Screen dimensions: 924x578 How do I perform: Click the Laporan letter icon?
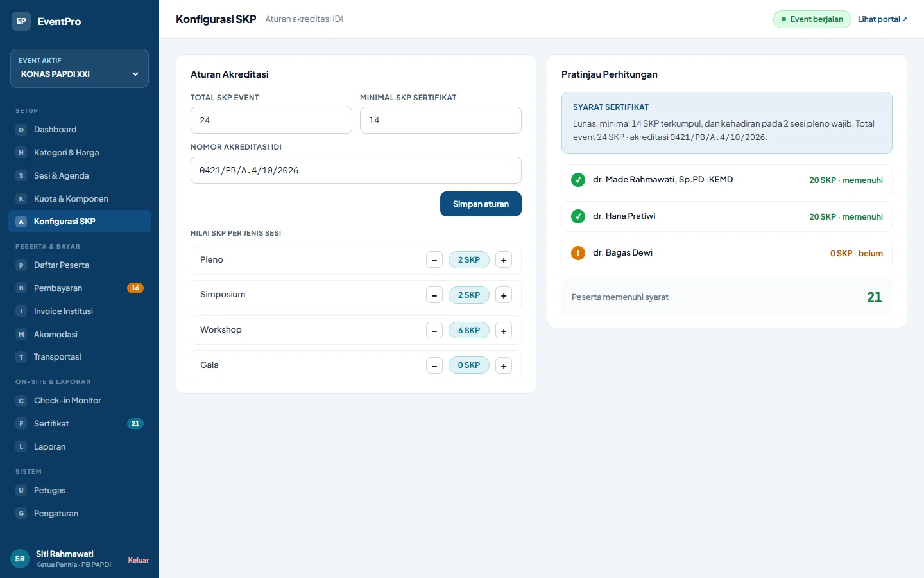[21, 447]
